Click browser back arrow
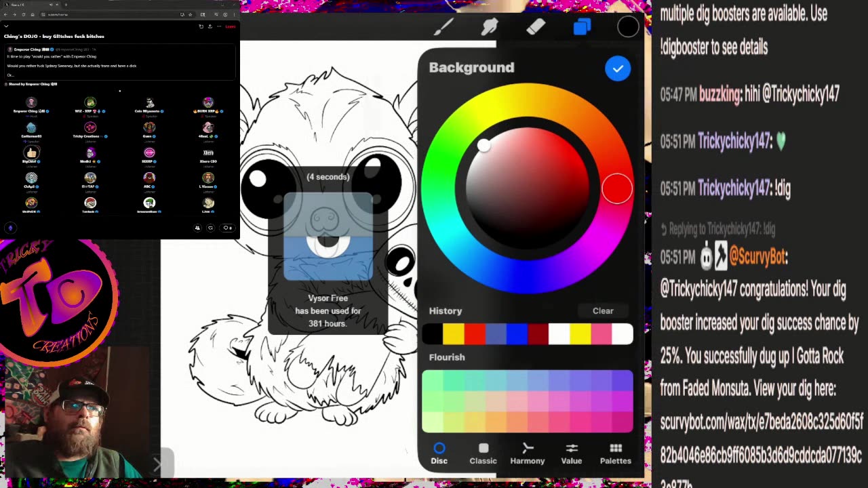The height and width of the screenshot is (488, 868). (5, 14)
